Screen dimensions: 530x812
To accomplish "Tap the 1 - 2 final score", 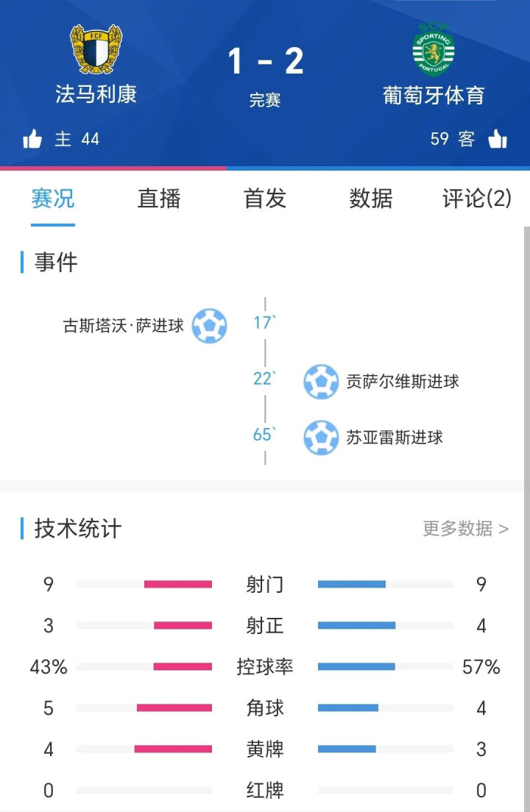I will (265, 61).
